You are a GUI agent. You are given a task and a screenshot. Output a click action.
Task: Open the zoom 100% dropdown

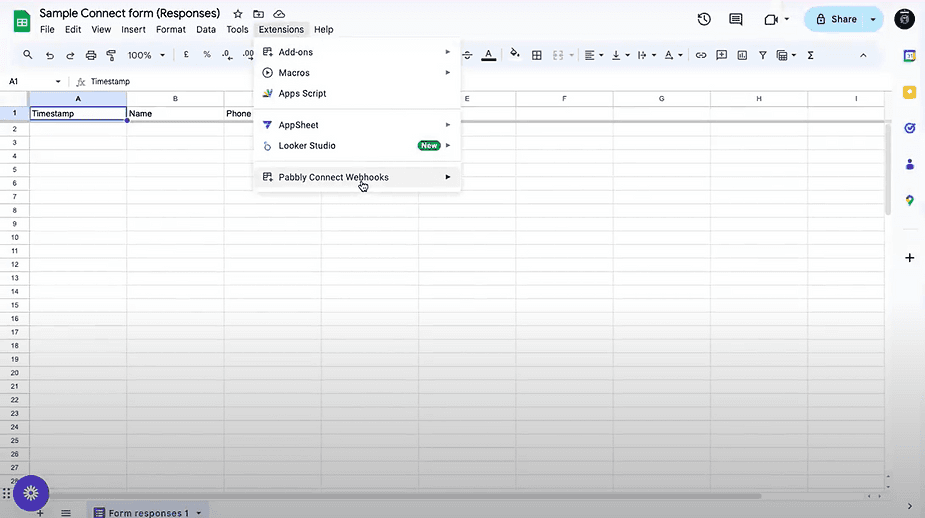(146, 55)
